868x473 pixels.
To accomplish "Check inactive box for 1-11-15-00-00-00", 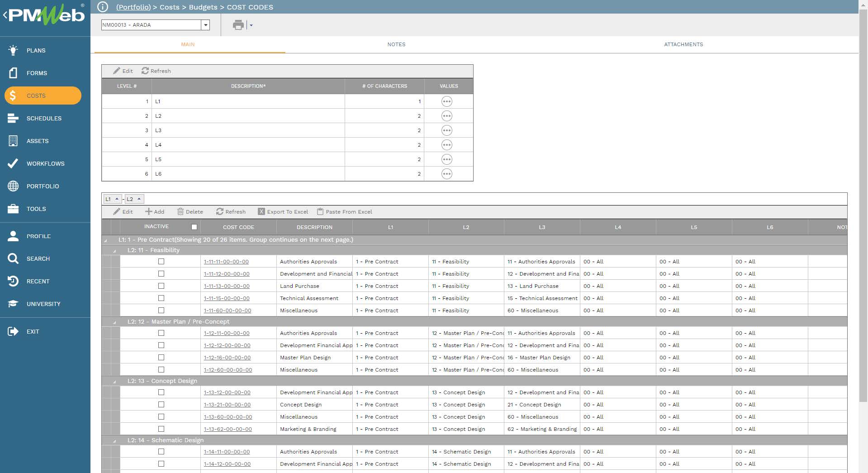I will (x=161, y=298).
